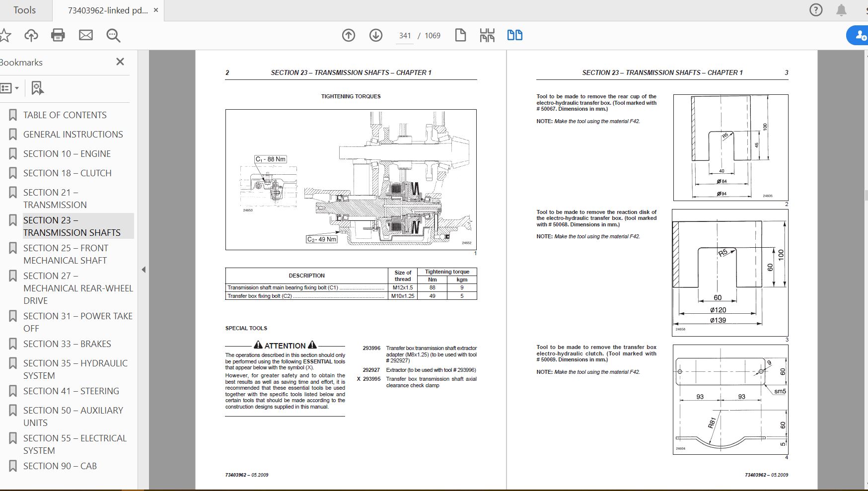This screenshot has width=868, height=491.
Task: Open SECTION 18 – CLUTCH bookmark
Action: click(x=67, y=173)
